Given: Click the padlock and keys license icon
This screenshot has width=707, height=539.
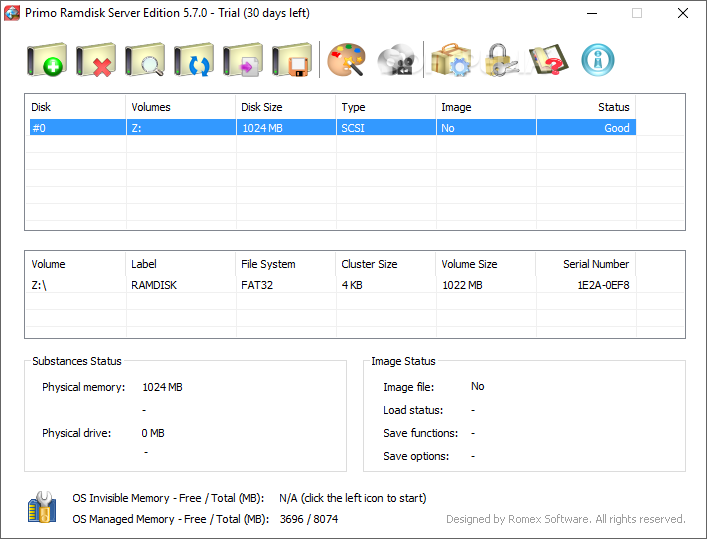Looking at the screenshot, I should (500, 60).
